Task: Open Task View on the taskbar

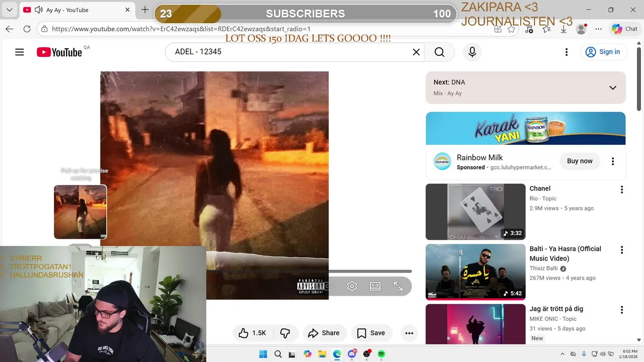Action: click(292, 354)
